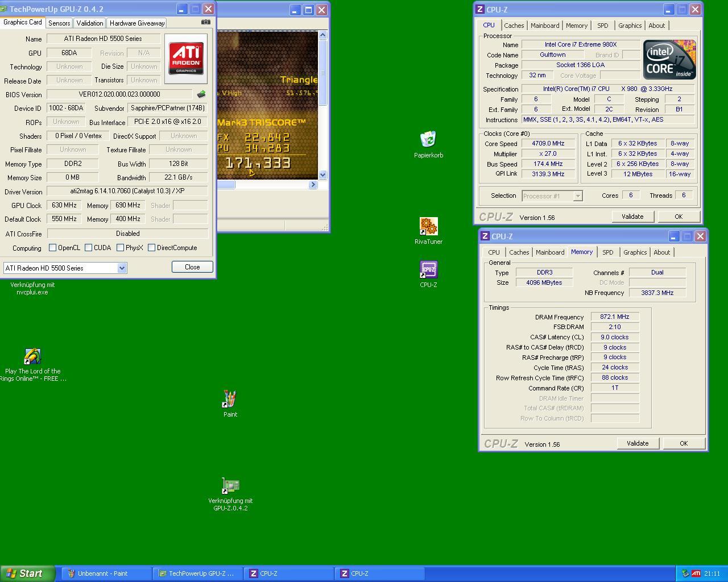Enable the PhysX checkbox
Viewport: 728px width, 582px height.
(x=120, y=248)
